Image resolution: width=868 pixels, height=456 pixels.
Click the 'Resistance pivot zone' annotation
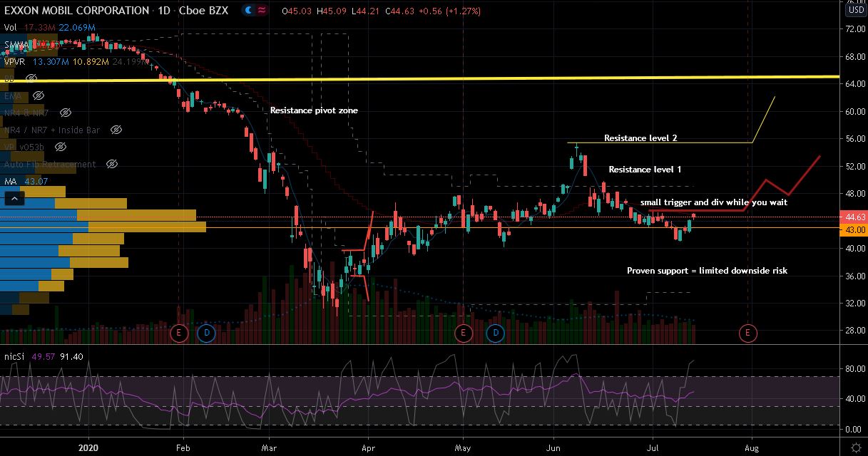(x=314, y=110)
